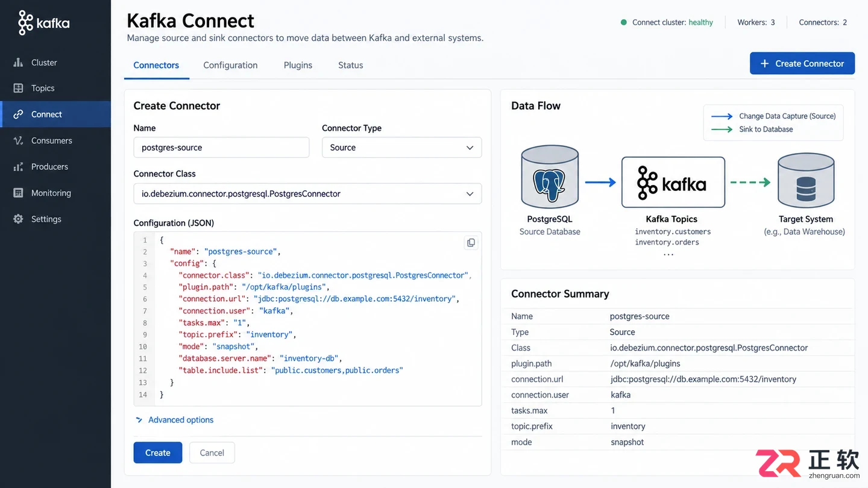
Task: Click the Cancel button
Action: 212,453
